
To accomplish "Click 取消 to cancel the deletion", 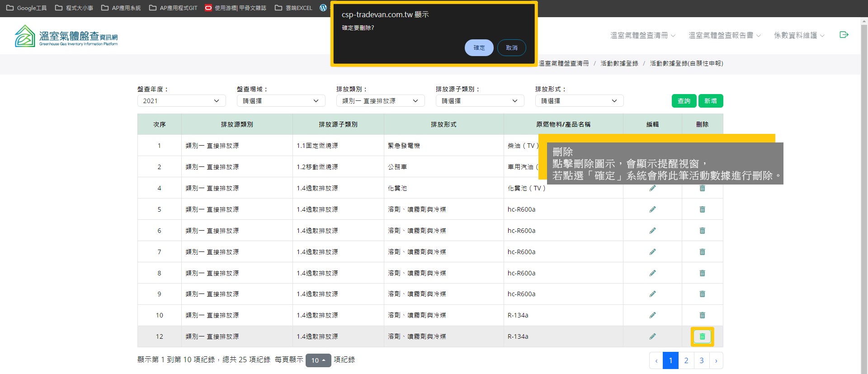I will coord(511,47).
